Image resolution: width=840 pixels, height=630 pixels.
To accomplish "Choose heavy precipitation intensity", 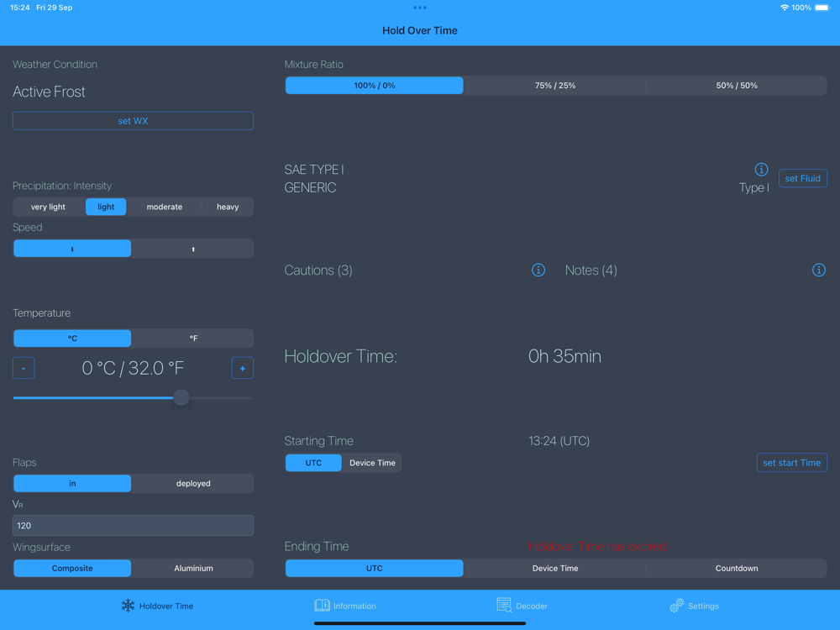I will pos(228,207).
